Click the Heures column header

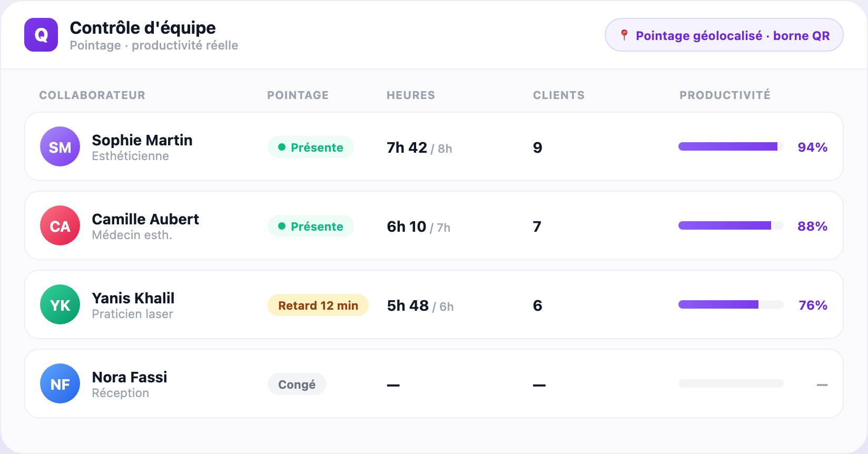[411, 95]
